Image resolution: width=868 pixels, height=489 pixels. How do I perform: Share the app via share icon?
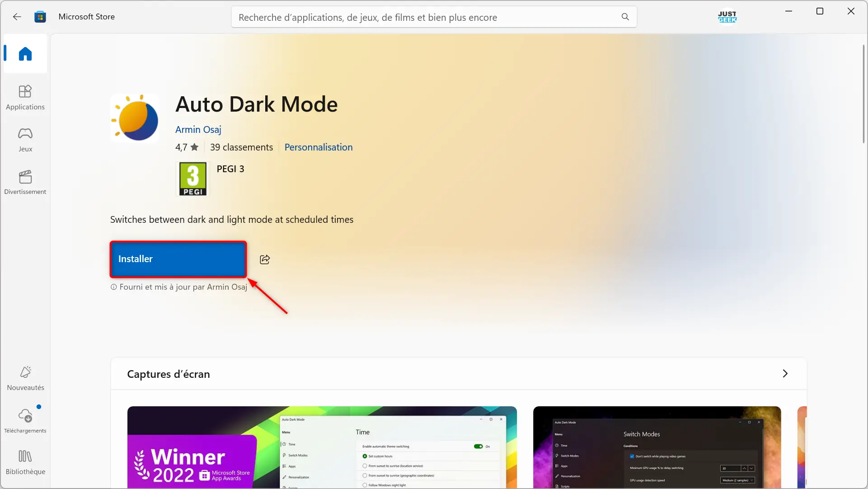coord(265,259)
